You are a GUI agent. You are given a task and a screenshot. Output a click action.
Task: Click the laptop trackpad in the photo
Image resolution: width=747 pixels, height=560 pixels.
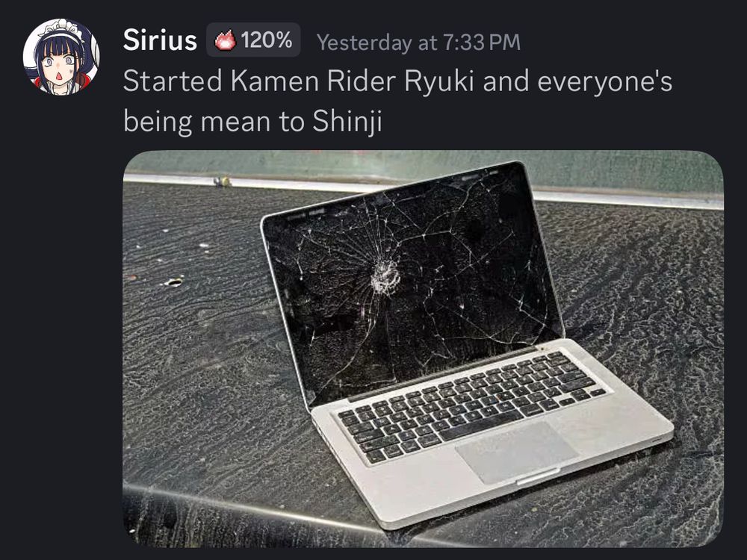pos(516,452)
